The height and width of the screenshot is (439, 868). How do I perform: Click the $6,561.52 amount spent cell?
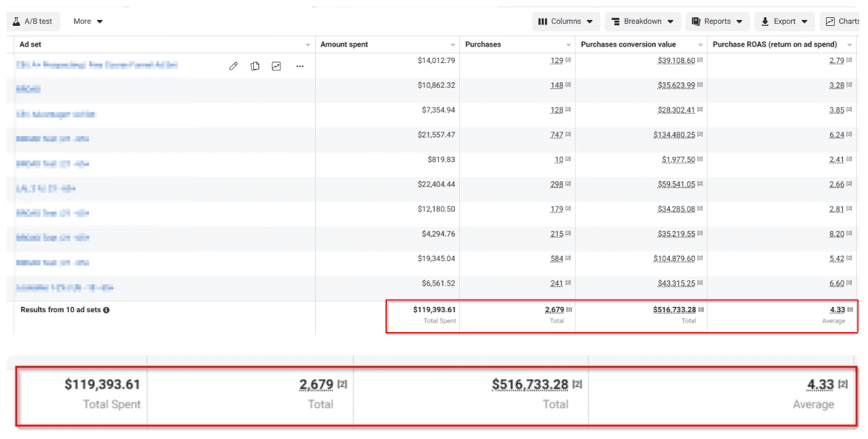click(x=439, y=284)
